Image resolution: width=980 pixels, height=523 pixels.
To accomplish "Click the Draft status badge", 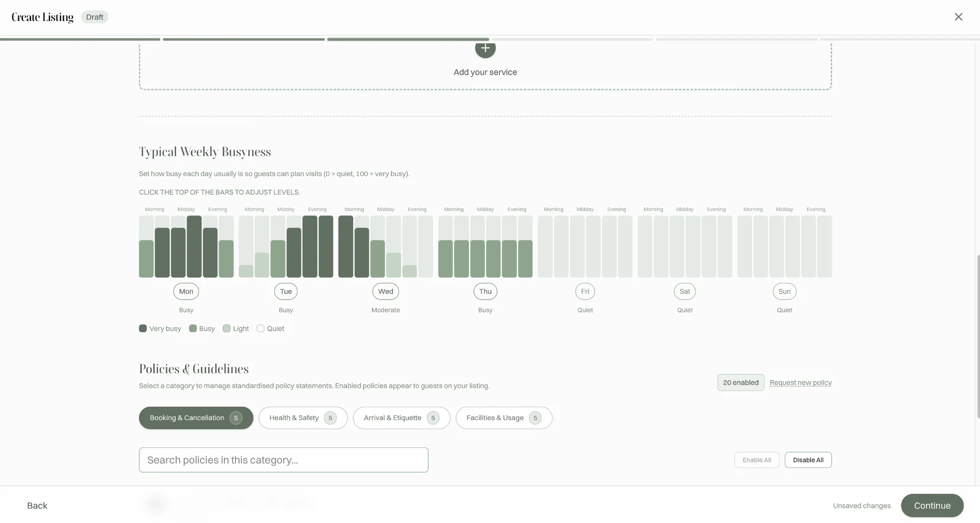I will click(x=95, y=17).
